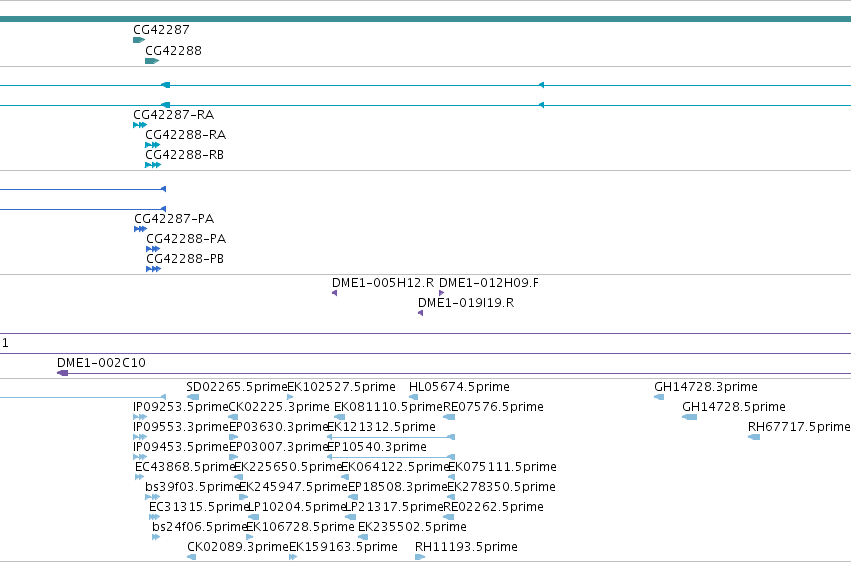Click the RH67717.5prime EST label
851x562 pixels.
pyautogui.click(x=799, y=427)
